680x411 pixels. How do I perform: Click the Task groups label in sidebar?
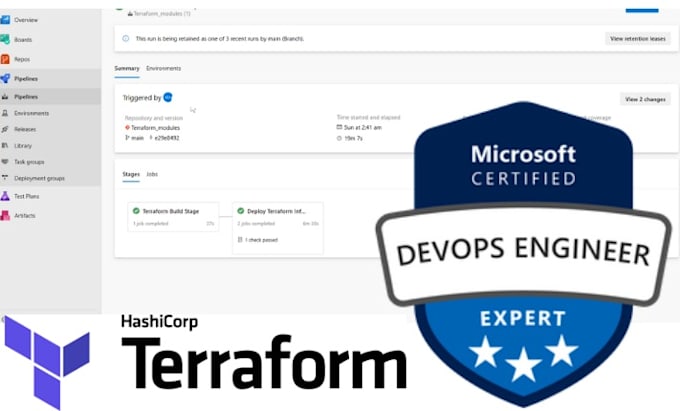[29, 162]
